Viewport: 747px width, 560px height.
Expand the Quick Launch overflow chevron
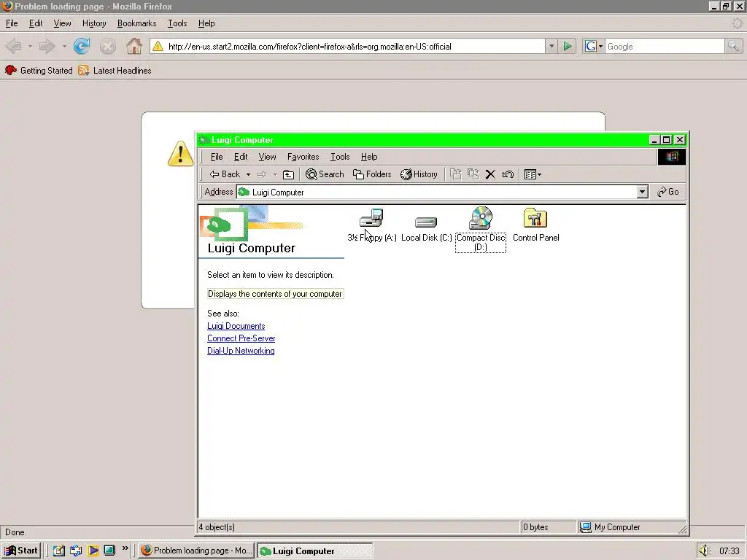pyautogui.click(x=125, y=548)
